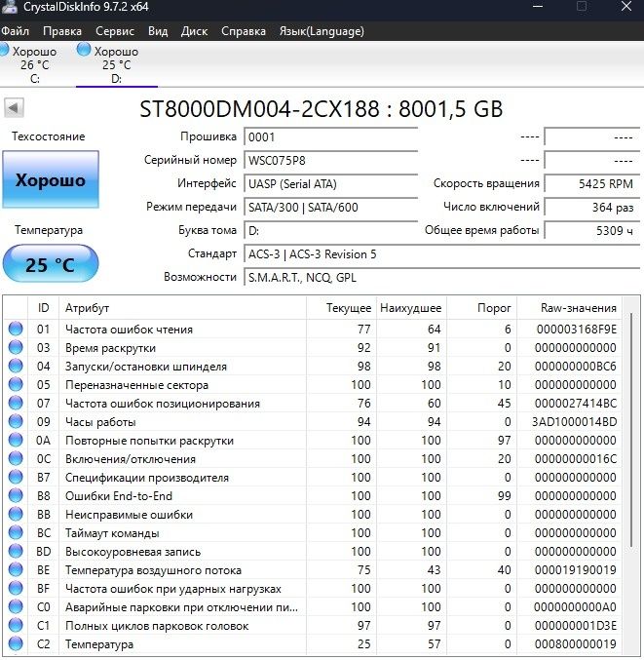644x660 pixels.
Task: Open the Файл menu
Action: 16,31
